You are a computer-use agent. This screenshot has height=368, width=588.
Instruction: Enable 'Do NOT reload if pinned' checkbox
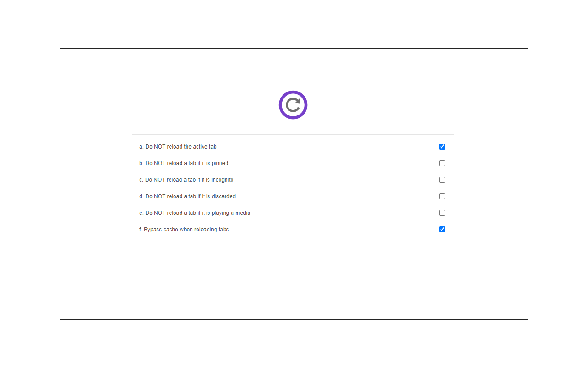click(x=442, y=163)
